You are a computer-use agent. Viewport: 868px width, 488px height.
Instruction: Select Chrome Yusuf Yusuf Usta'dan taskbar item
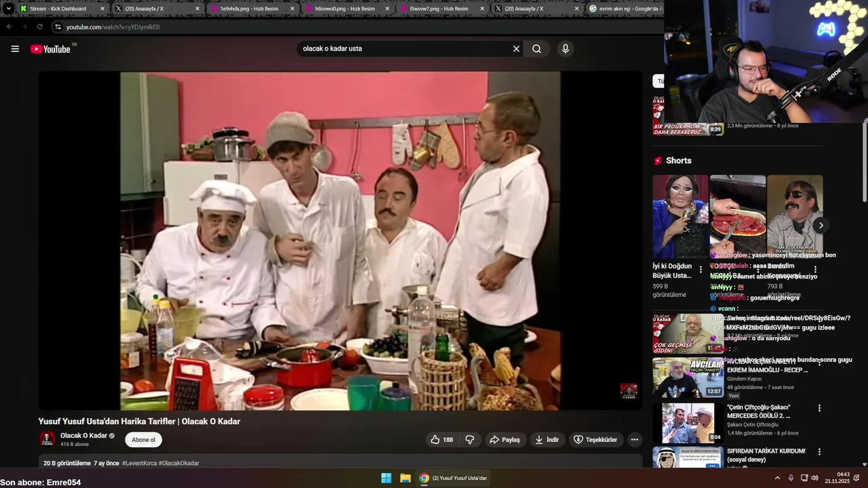click(x=454, y=478)
